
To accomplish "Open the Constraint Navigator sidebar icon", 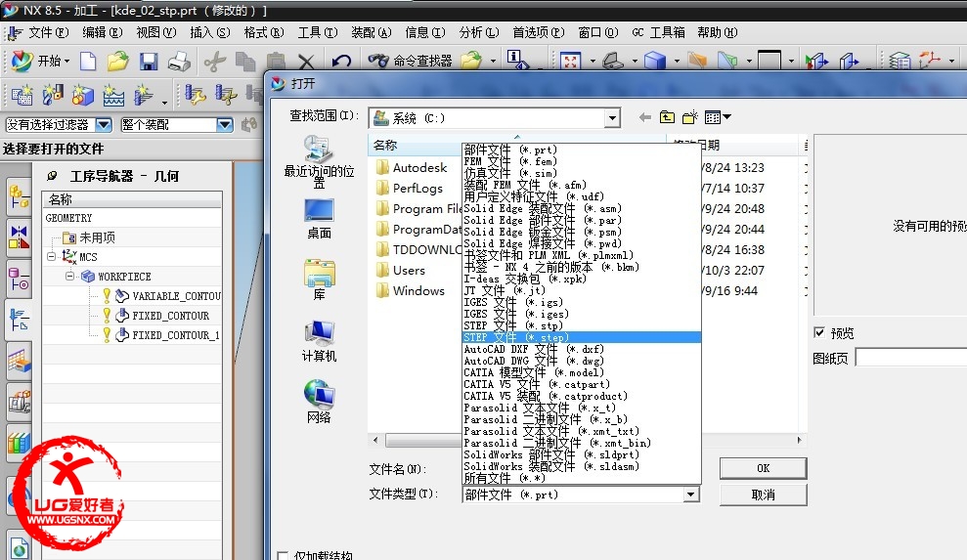I will pyautogui.click(x=19, y=237).
